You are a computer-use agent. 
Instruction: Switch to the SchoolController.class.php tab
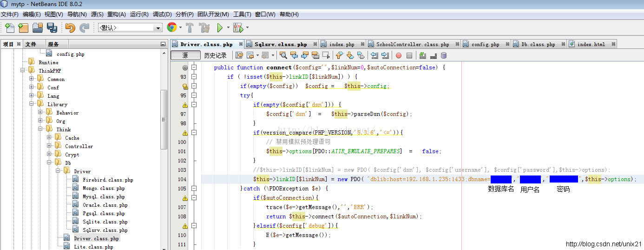413,44
